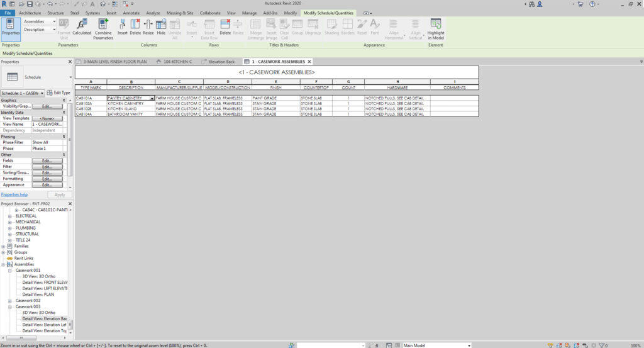
Task: Click Edit button for Fields
Action: point(47,160)
